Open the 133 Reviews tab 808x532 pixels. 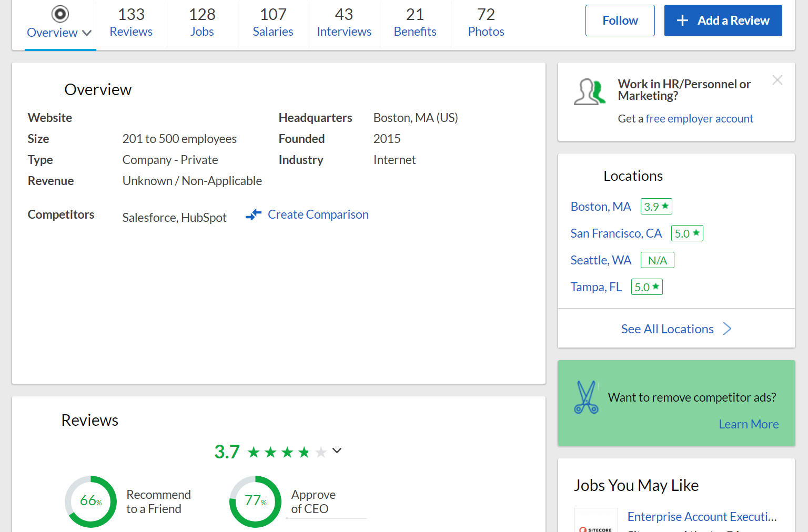point(131,23)
